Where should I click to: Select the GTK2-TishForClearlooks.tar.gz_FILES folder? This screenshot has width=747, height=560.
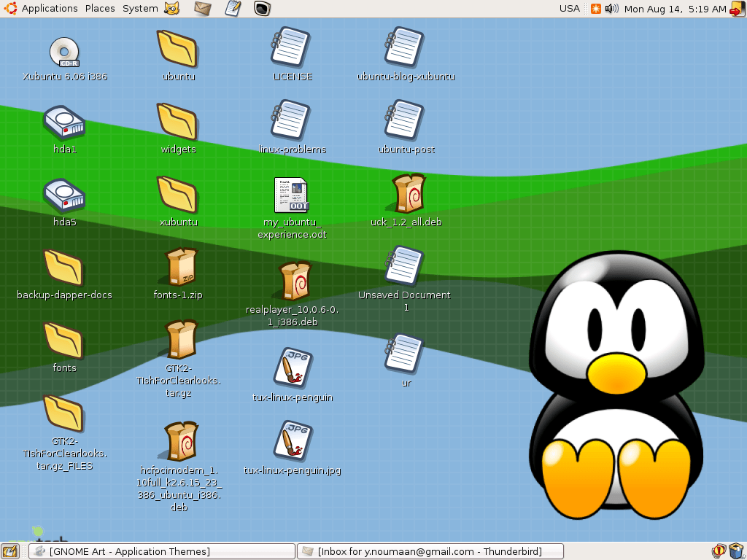(64, 413)
